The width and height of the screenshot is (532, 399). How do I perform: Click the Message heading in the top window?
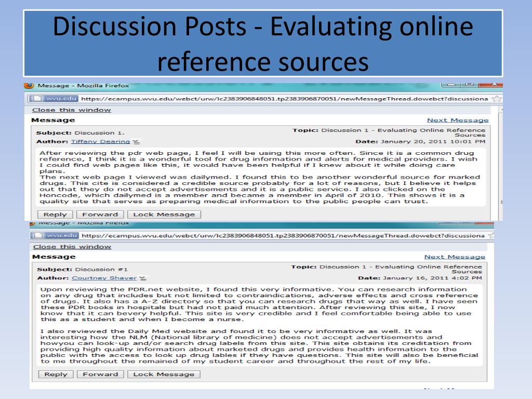[53, 120]
